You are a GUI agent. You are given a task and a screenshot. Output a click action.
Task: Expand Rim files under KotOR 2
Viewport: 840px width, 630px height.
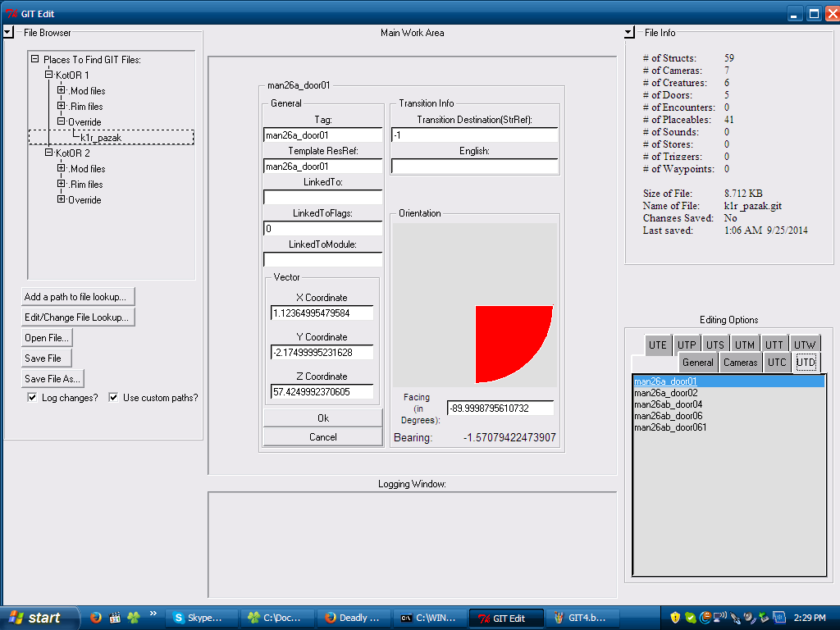coord(61,183)
